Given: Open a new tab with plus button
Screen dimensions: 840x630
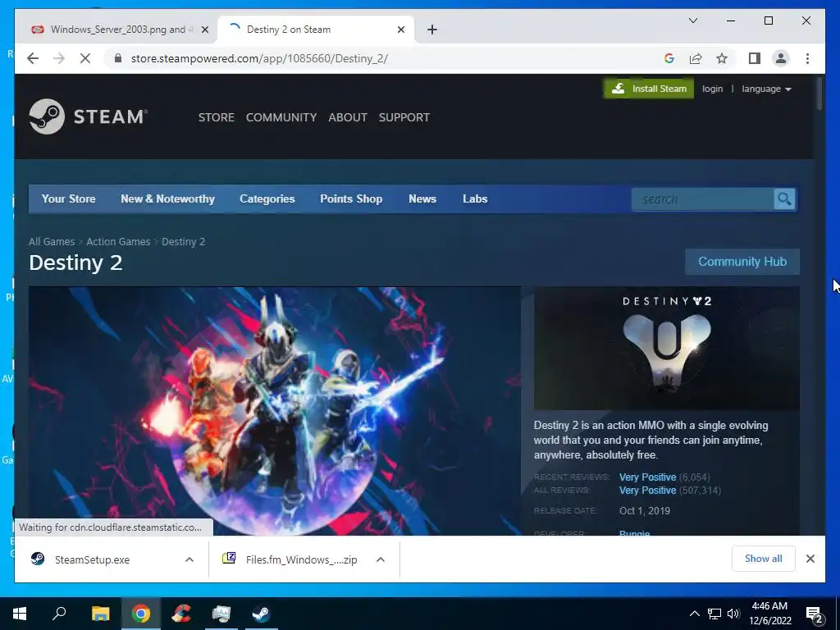Looking at the screenshot, I should coord(432,30).
